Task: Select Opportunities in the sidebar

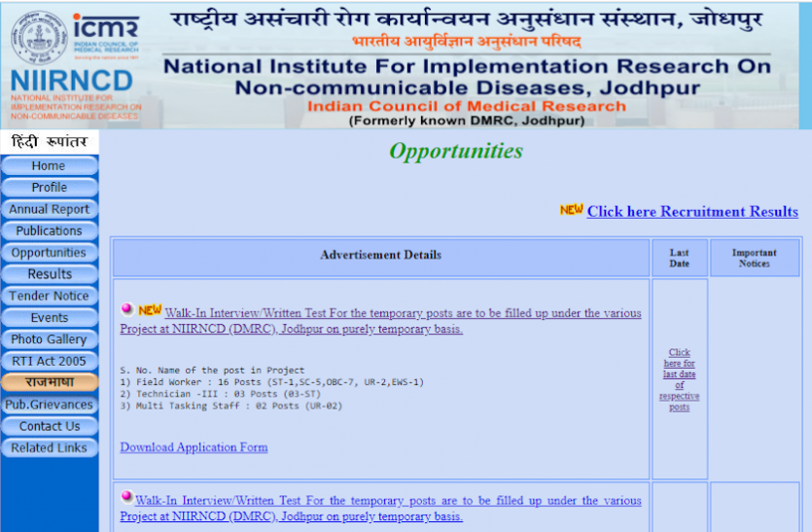Action: pyautogui.click(x=50, y=253)
